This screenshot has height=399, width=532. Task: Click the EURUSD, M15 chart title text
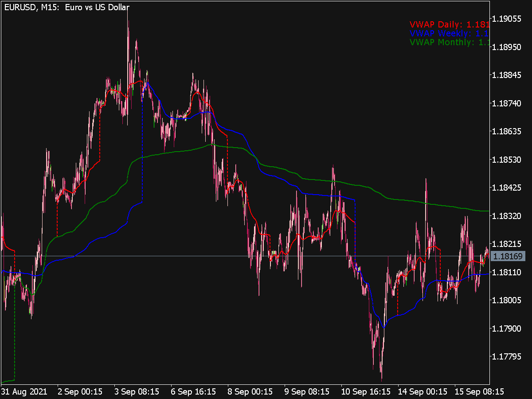click(66, 7)
